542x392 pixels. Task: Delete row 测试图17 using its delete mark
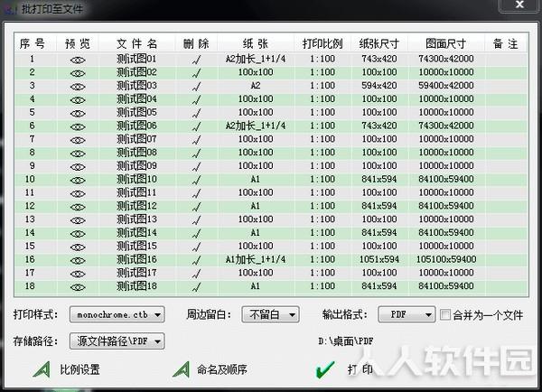pos(196,274)
